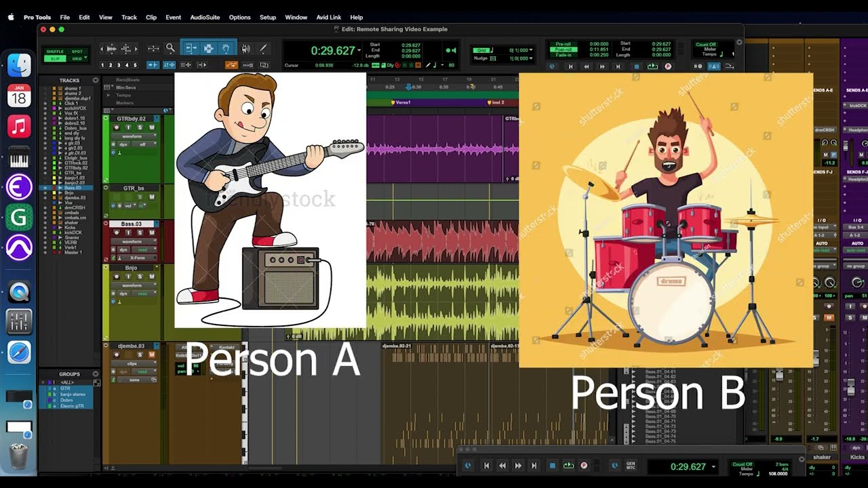868x488 pixels.
Task: Click zoom preset 3
Action: click(x=119, y=65)
